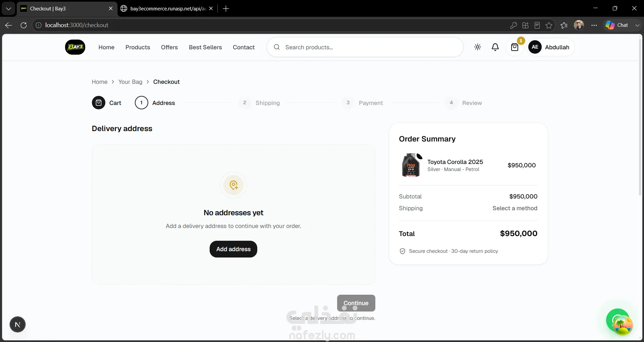This screenshot has height=342, width=644.
Task: Open the password manager key icon
Action: pos(513,25)
